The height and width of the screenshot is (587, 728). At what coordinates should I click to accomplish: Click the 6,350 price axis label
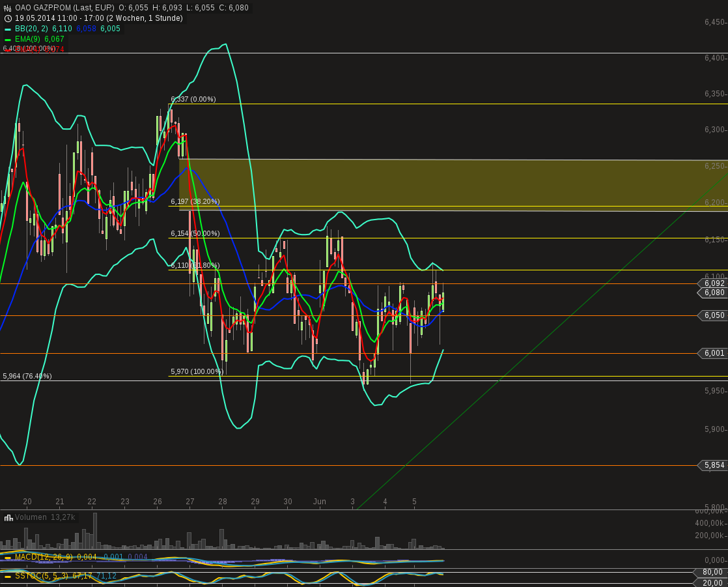[x=714, y=94]
